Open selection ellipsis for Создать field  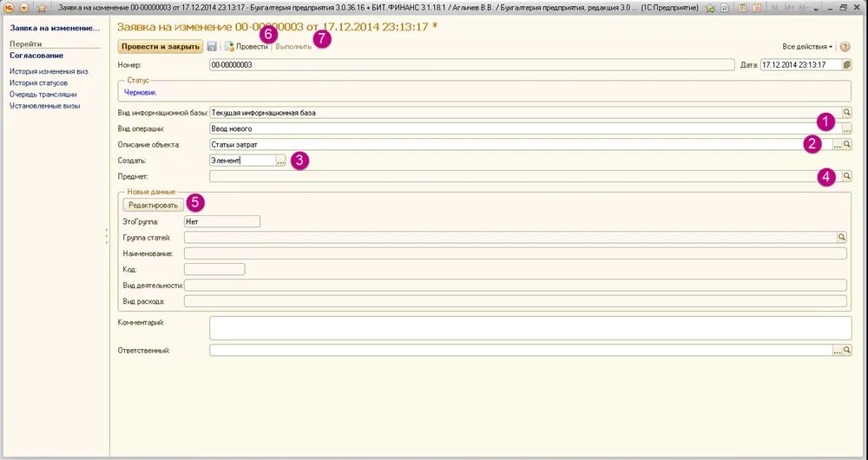[x=280, y=161]
